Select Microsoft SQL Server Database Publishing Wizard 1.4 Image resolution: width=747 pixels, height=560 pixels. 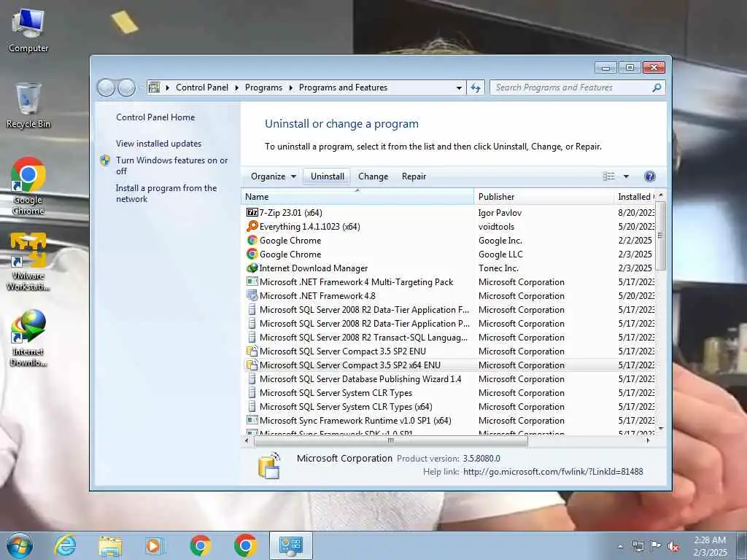pyautogui.click(x=449, y=379)
